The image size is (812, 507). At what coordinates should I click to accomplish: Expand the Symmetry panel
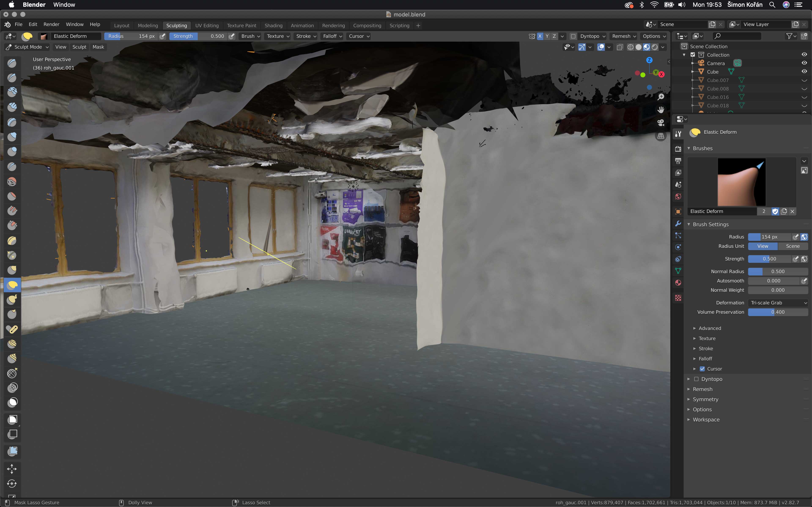(705, 399)
